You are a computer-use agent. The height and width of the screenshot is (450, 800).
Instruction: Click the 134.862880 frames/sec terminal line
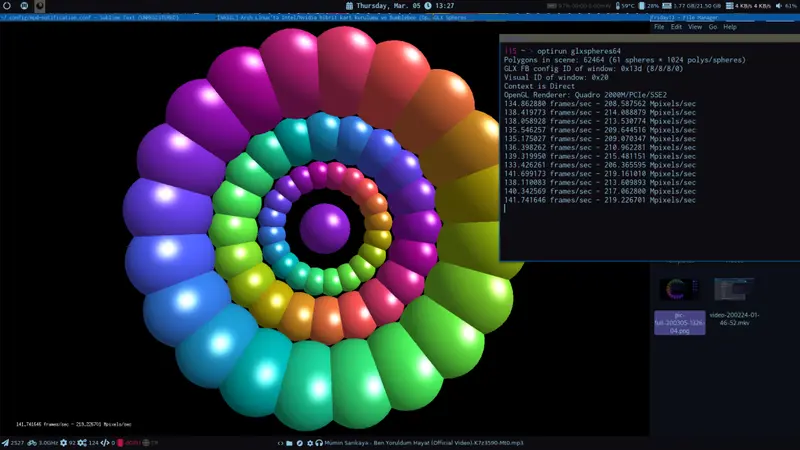(x=599, y=104)
